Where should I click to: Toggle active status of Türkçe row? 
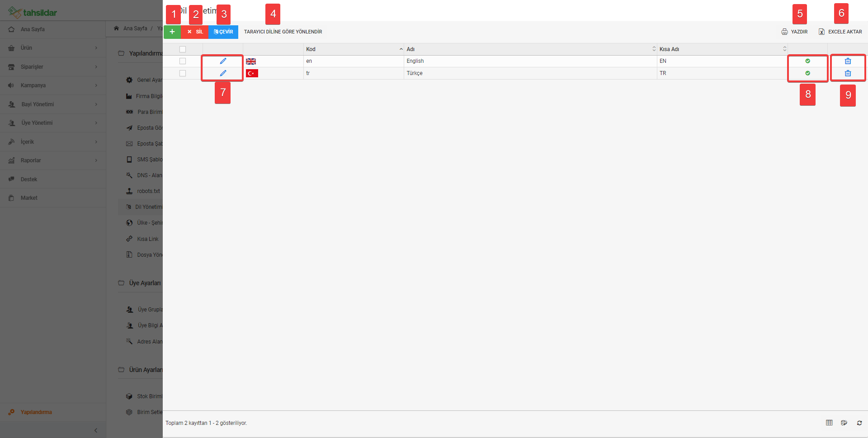[x=807, y=73]
